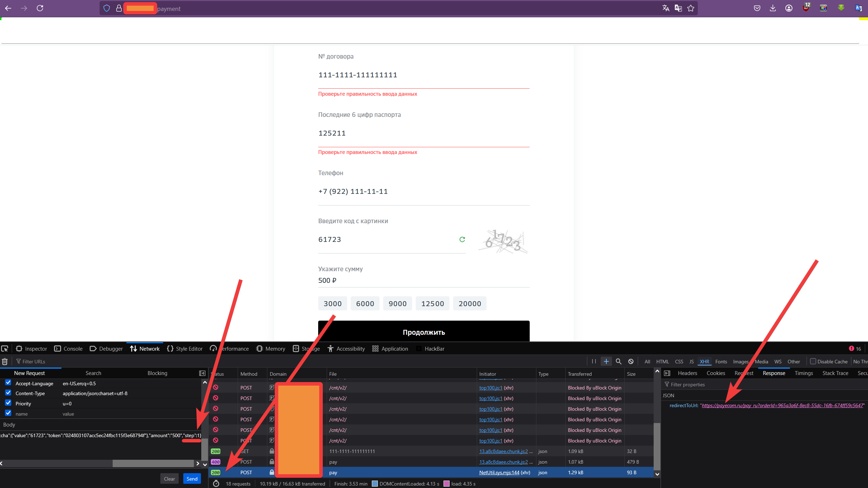Screen dimensions: 868x488
Task: Reload the page with the refresh icon
Action: click(40, 8)
